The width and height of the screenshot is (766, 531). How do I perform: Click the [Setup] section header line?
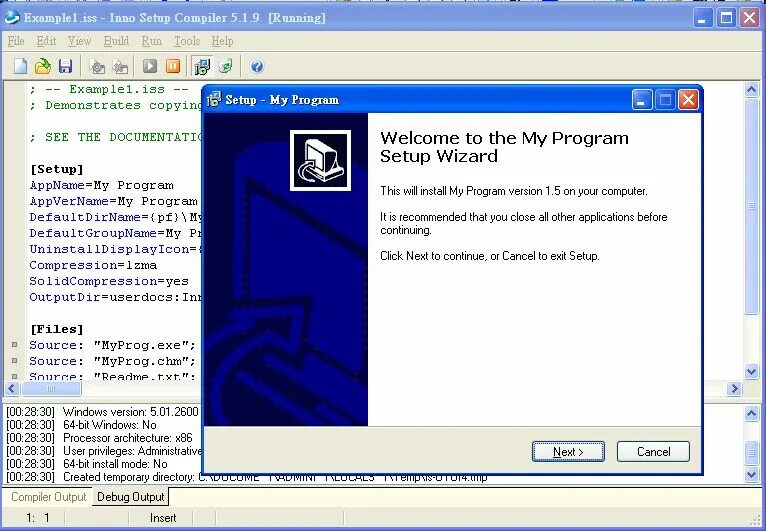57,169
